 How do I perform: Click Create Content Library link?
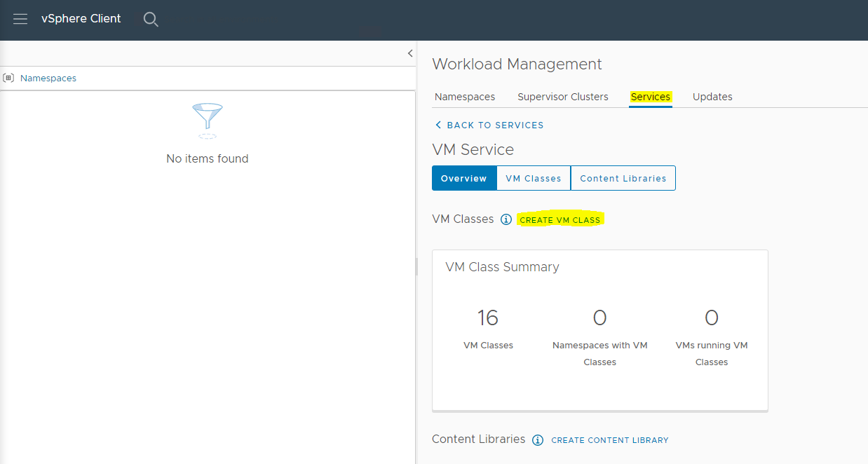point(610,440)
